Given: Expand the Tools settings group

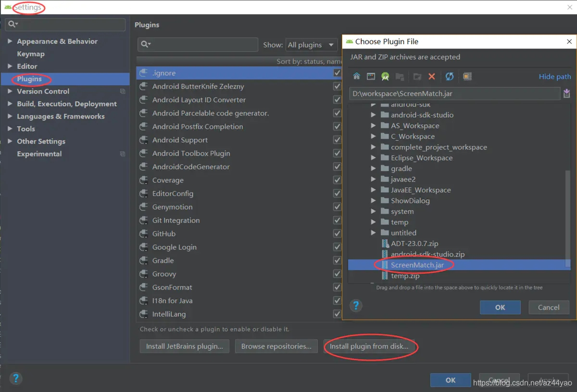Looking at the screenshot, I should pos(10,129).
